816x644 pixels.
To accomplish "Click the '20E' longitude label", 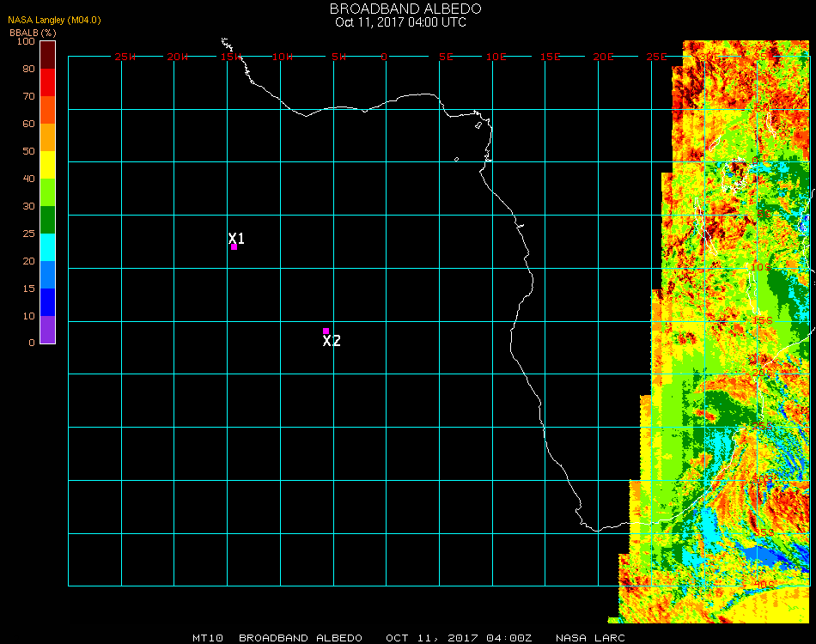I will pyautogui.click(x=604, y=57).
